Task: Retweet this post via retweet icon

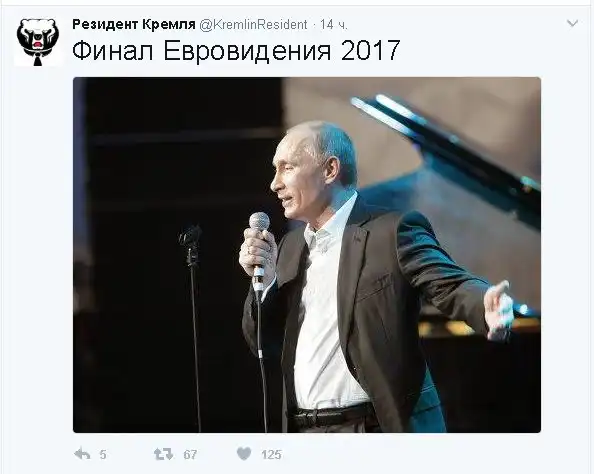Action: pos(163,454)
